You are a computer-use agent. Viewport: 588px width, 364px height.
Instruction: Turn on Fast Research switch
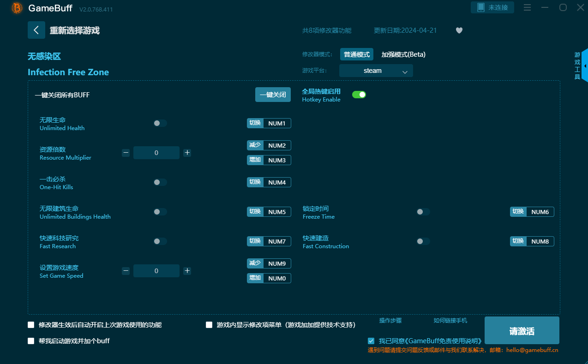coord(160,241)
